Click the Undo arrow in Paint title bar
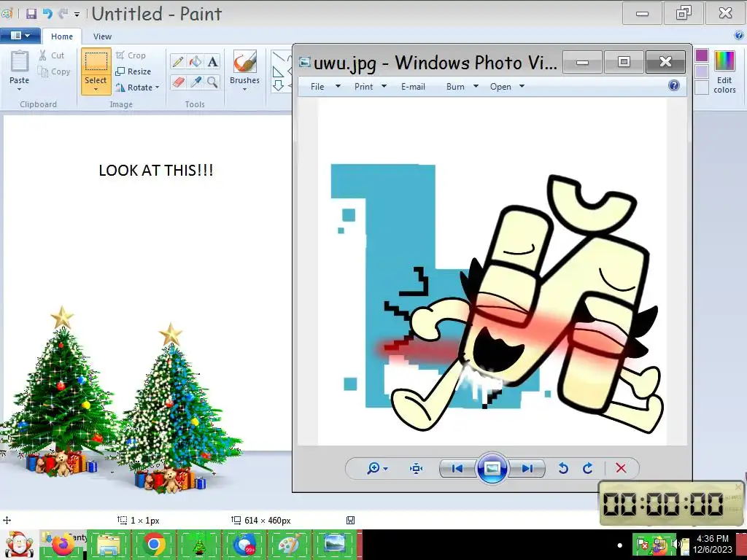The image size is (747, 560). click(47, 14)
